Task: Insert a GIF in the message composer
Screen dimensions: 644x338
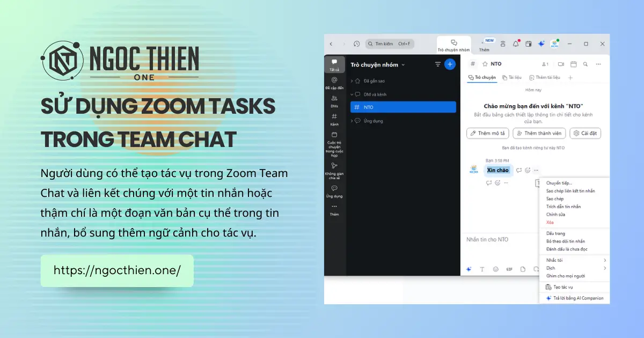Action: tap(509, 269)
